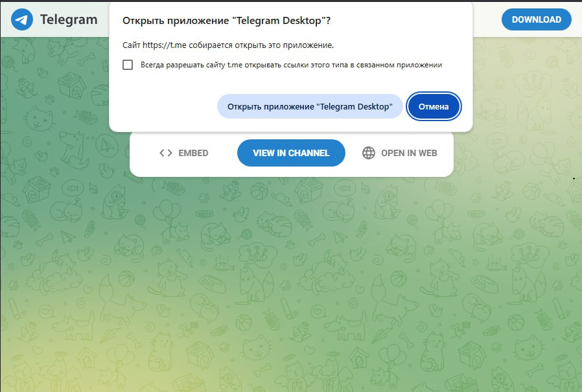Screen dimensions: 582x392
Task: Enable always allow t.me links checkbox
Action: [128, 65]
